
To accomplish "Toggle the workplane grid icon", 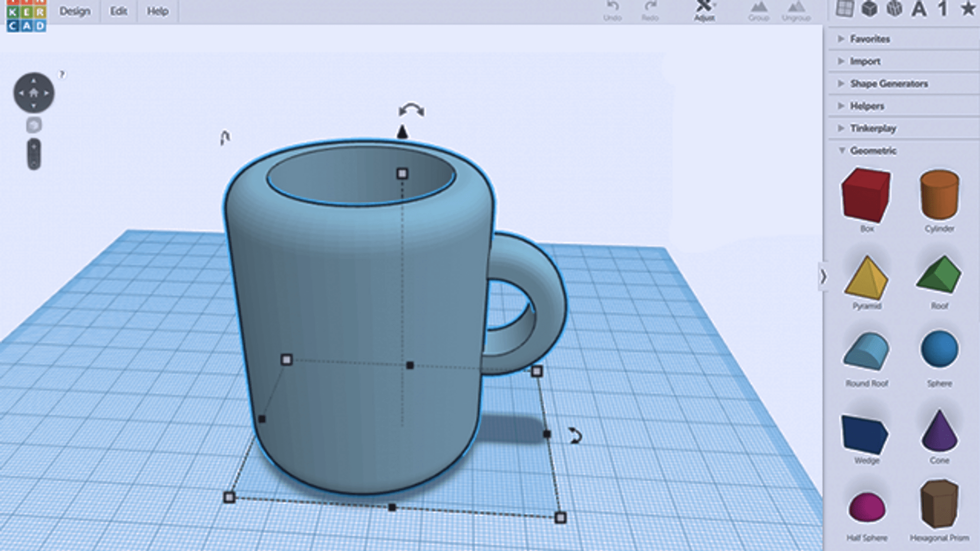I will click(845, 9).
